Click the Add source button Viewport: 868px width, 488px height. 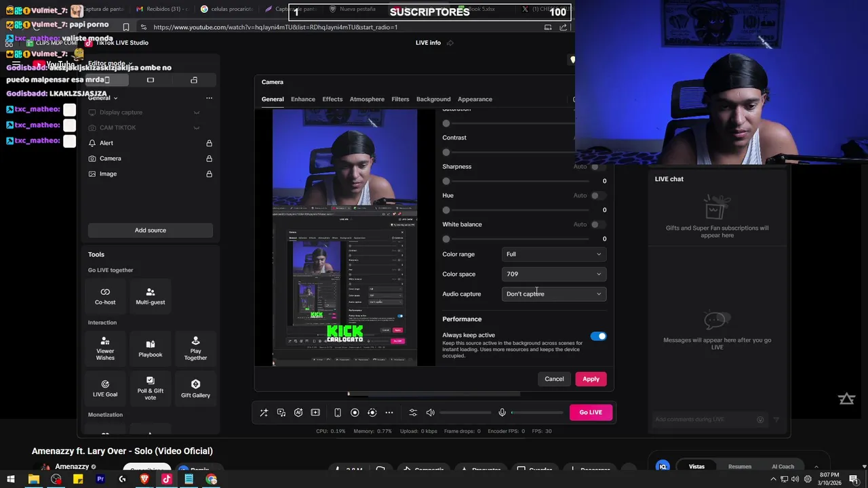(151, 230)
